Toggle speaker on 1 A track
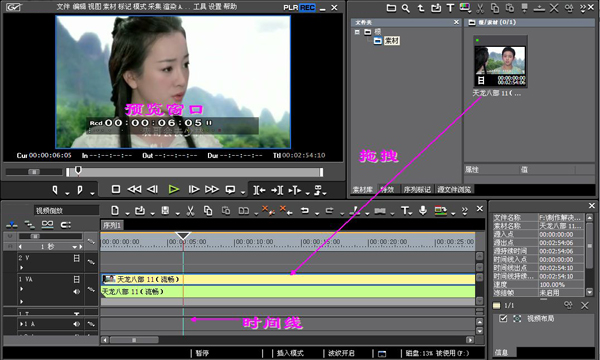The width and height of the screenshot is (600, 360). click(77, 324)
